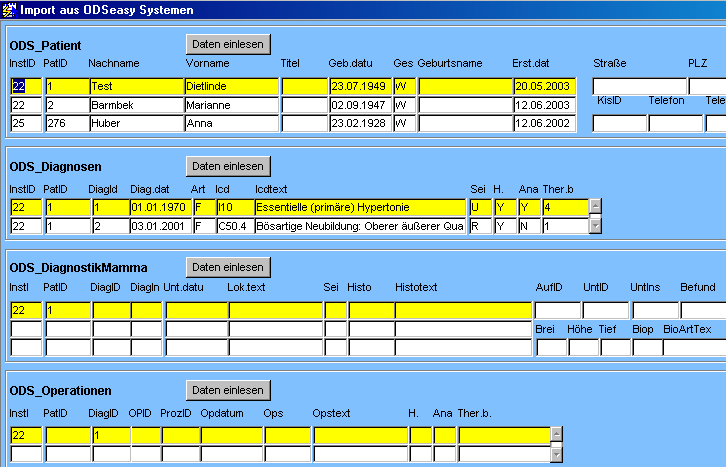Select the Nachname field containing Test
This screenshot has height=467, width=726.
tap(135, 86)
